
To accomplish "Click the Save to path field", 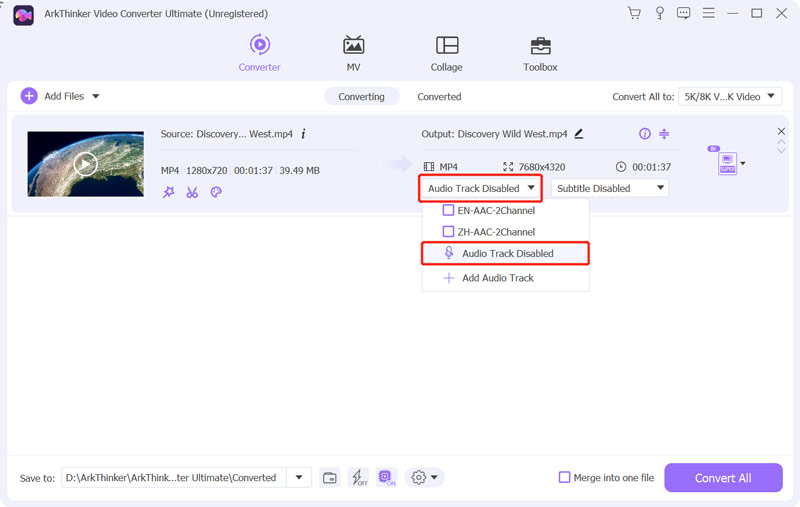I will click(x=173, y=477).
